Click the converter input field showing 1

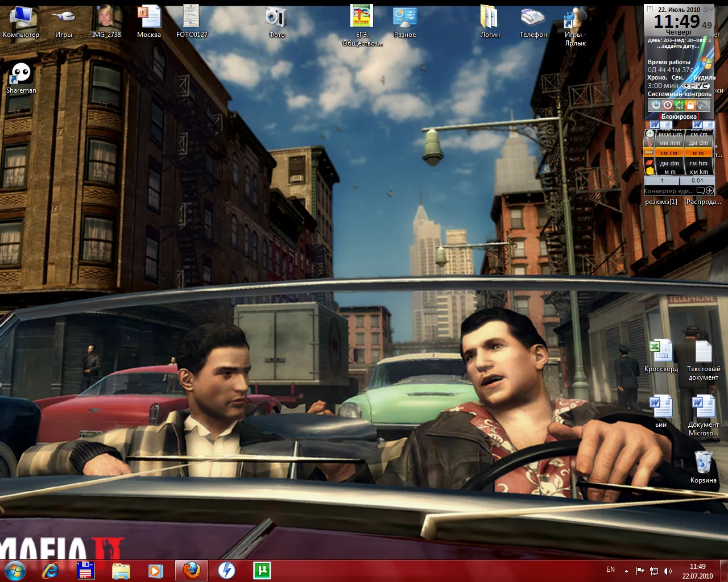coord(661,180)
